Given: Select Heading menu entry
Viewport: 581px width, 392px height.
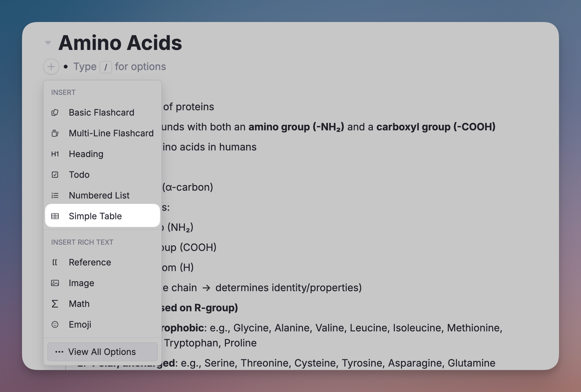Looking at the screenshot, I should 86,154.
